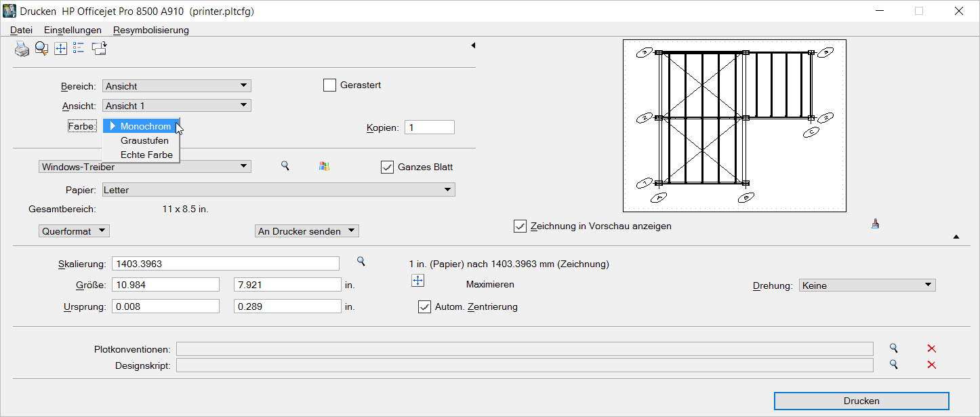This screenshot has width=980, height=417.
Task: Click the Maximieren label
Action: coord(490,285)
